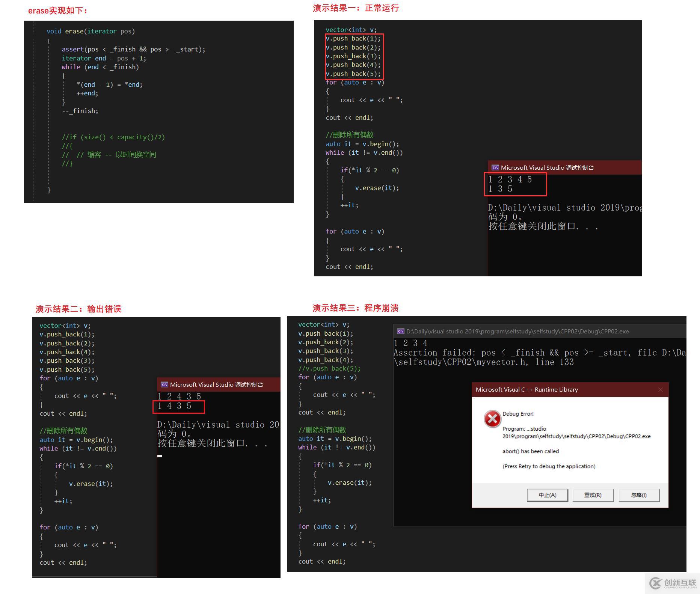The height and width of the screenshot is (594, 700).
Task: Select the Microsoft Visual C++ Runtime Library title
Action: (x=527, y=390)
